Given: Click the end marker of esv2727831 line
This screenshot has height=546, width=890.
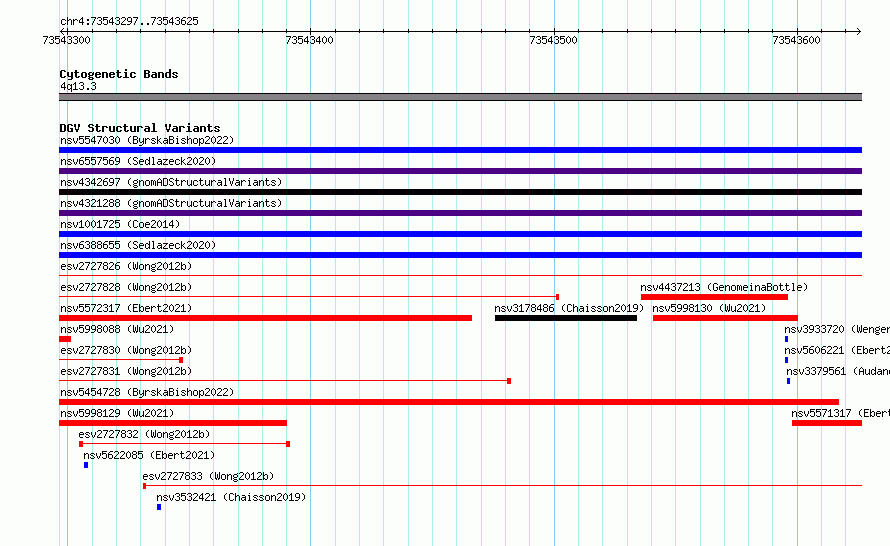Looking at the screenshot, I should click(x=509, y=381).
